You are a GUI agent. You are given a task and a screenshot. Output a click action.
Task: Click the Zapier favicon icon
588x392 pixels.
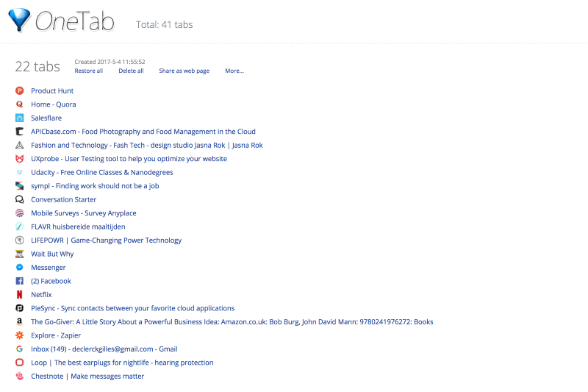(20, 335)
